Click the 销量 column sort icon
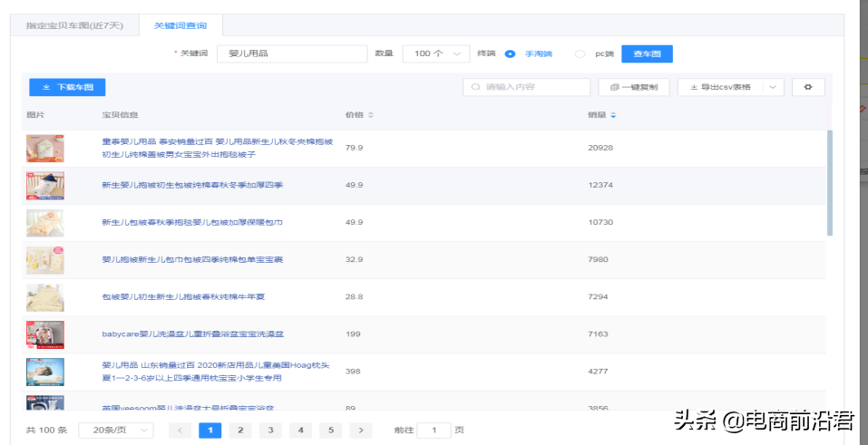This screenshot has width=868, height=445. (612, 115)
